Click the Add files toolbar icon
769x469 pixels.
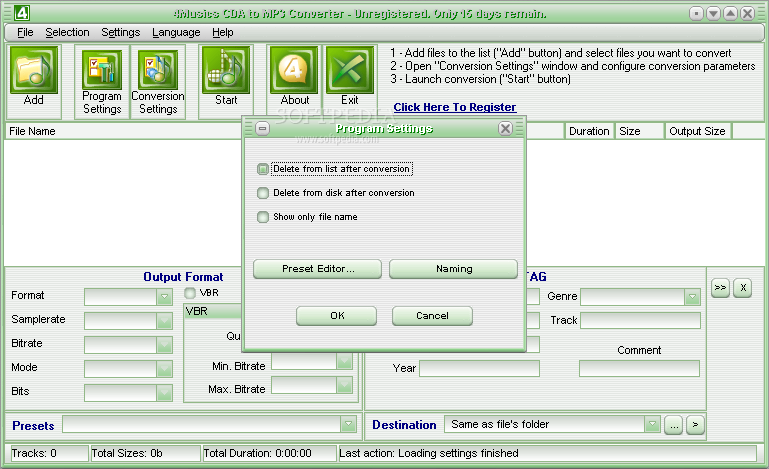pyautogui.click(x=33, y=70)
